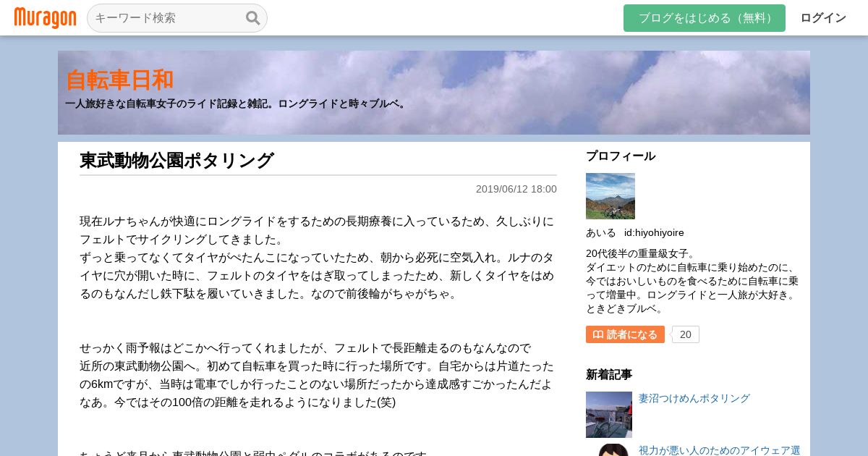Click the Muragon logo
The image size is (868, 456).
45,18
